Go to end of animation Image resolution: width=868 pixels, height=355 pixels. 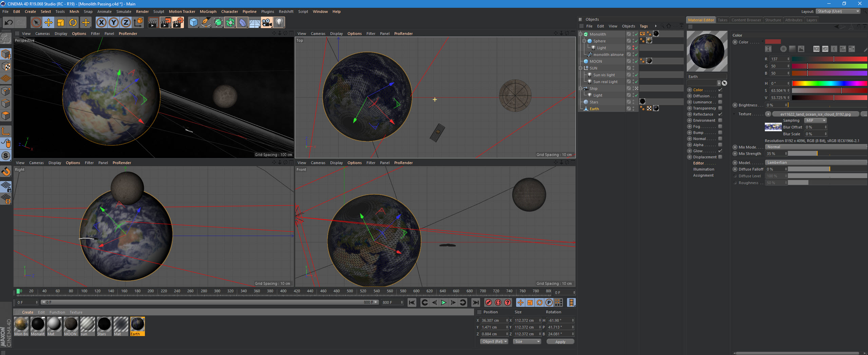click(476, 302)
